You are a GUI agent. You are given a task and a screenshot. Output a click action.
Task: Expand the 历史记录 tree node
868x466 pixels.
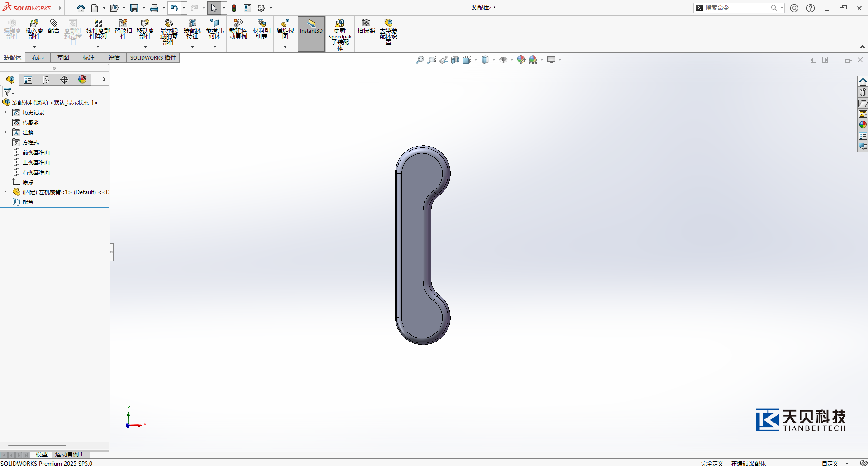pyautogui.click(x=5, y=112)
